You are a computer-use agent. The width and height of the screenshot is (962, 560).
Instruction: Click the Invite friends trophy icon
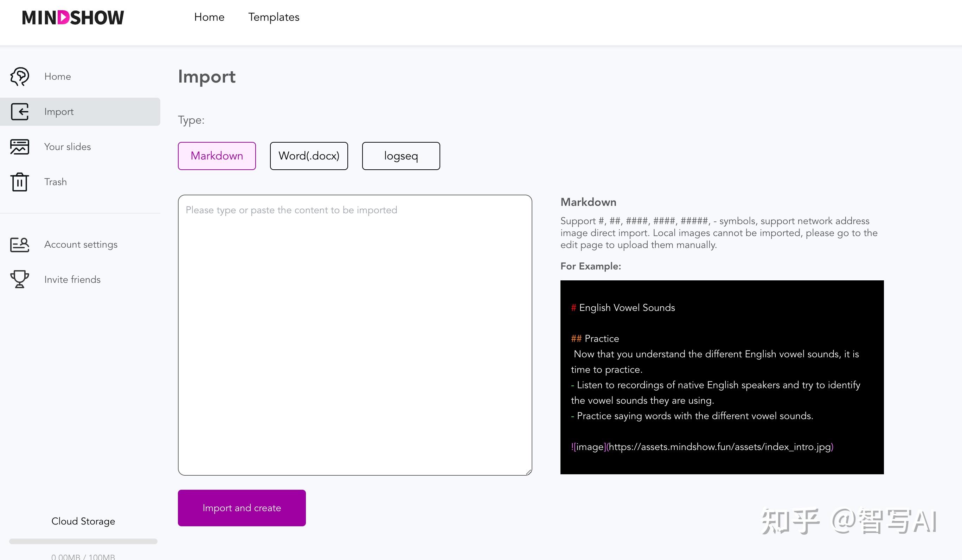point(19,279)
